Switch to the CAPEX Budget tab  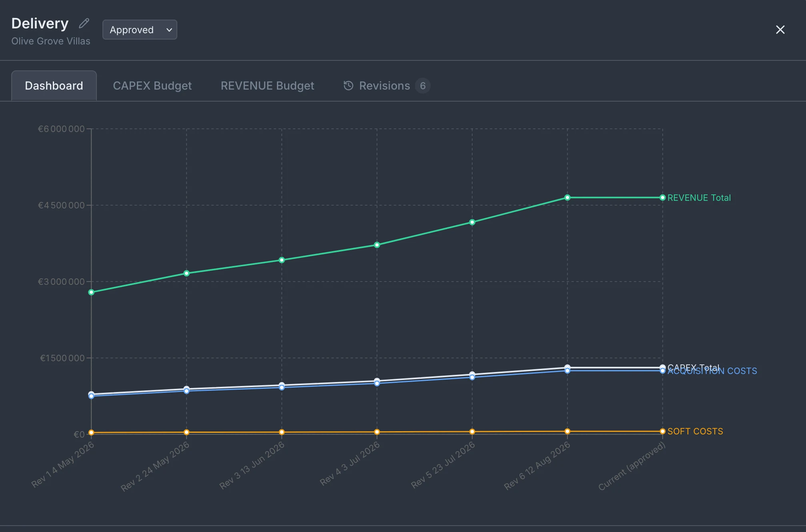pyautogui.click(x=152, y=86)
